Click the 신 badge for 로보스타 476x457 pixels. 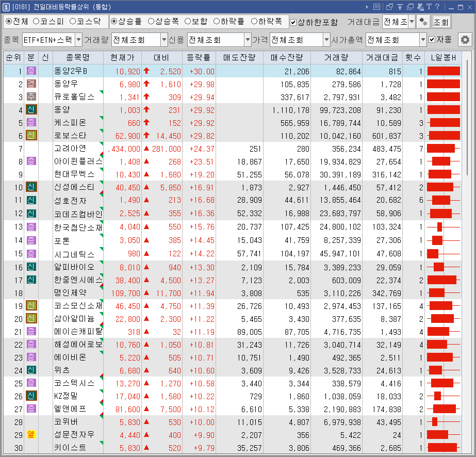(31, 136)
